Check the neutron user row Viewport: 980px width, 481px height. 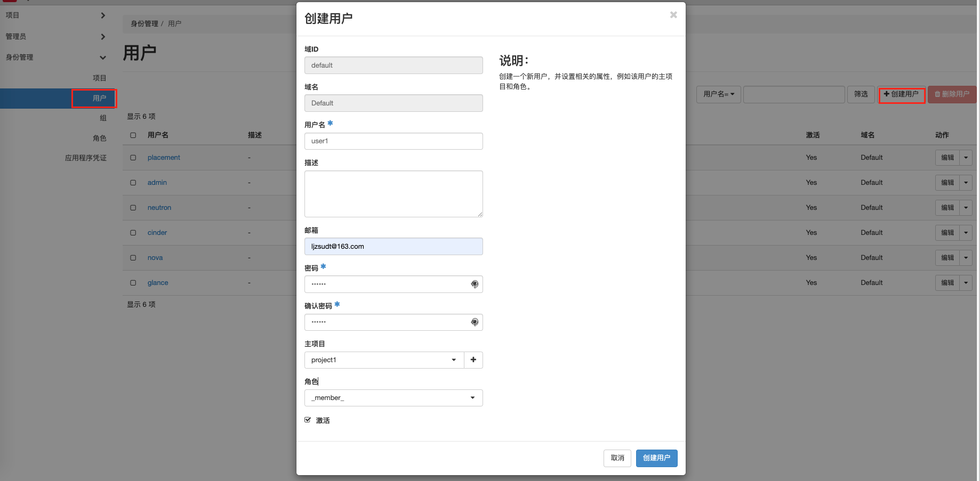133,208
